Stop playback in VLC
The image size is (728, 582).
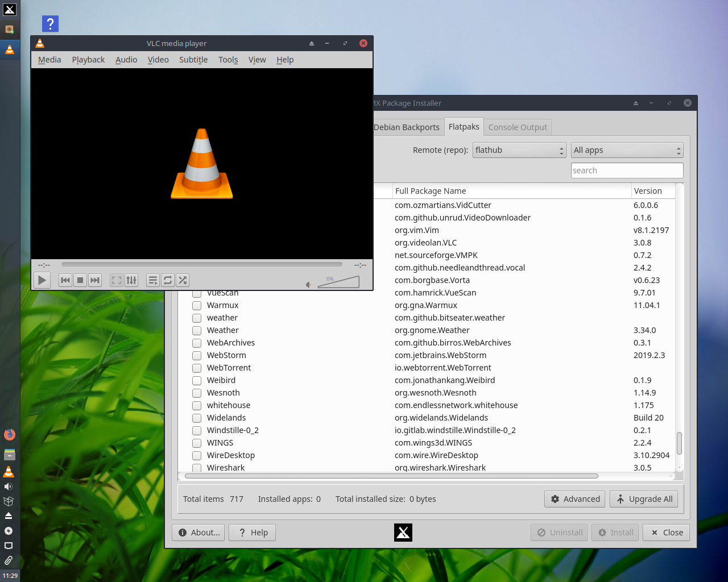point(80,280)
